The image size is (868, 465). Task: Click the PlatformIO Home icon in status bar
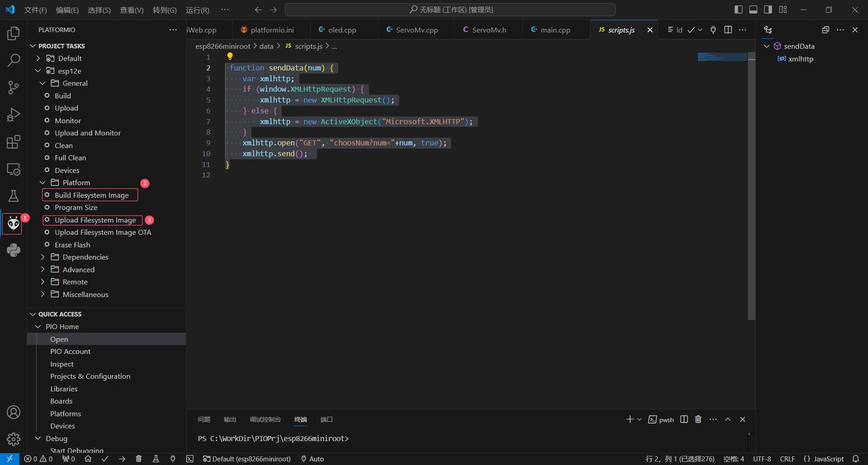[88, 459]
